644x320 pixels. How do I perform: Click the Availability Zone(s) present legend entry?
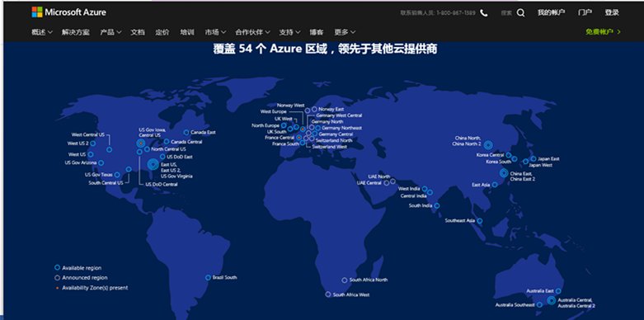[92, 288]
